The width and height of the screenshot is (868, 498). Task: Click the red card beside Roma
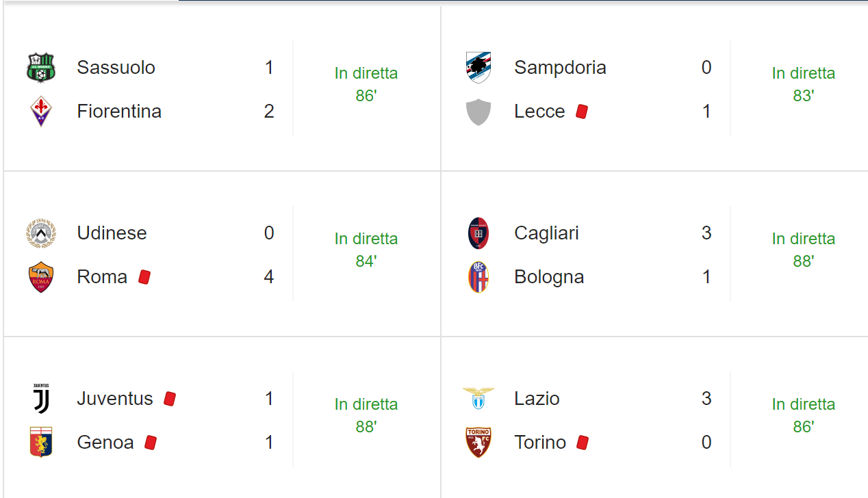(x=144, y=277)
